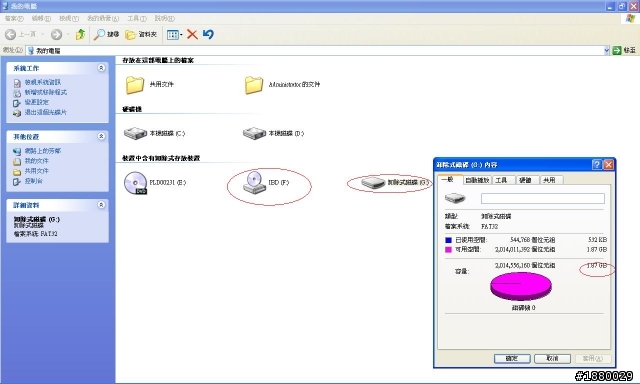Click the Forward arrow toolbar button
Viewport: 640px width, 384px height.
coord(56,35)
